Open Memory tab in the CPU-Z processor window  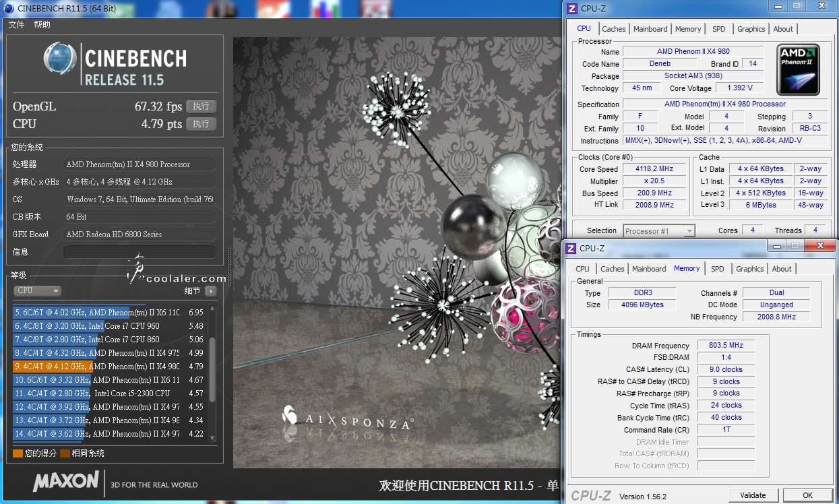click(x=688, y=29)
